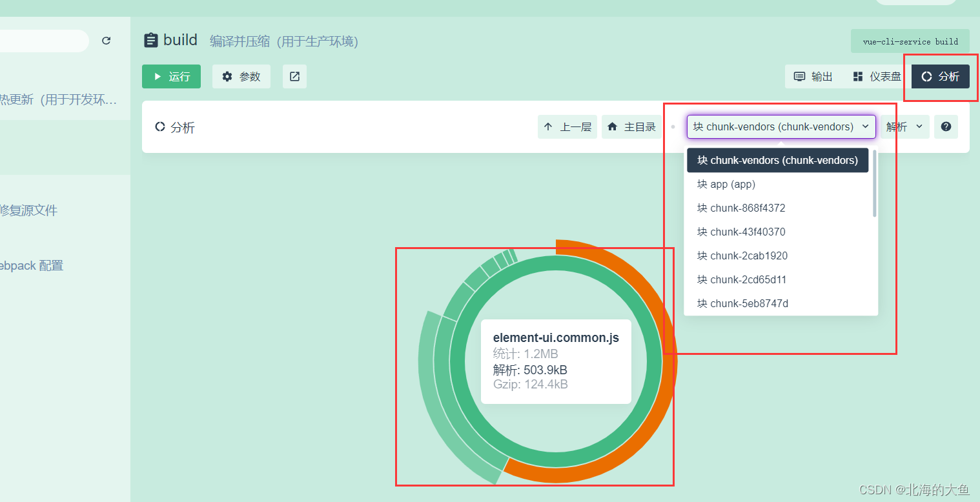The image size is (980, 502).
Task: Select 块 chunk-2cd65d11 option
Action: coord(777,279)
